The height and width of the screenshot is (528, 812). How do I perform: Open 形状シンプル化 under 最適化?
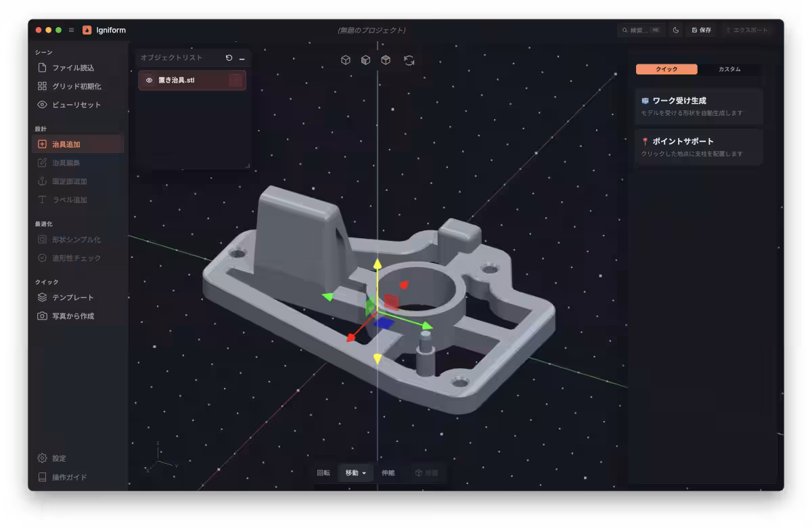tap(78, 239)
